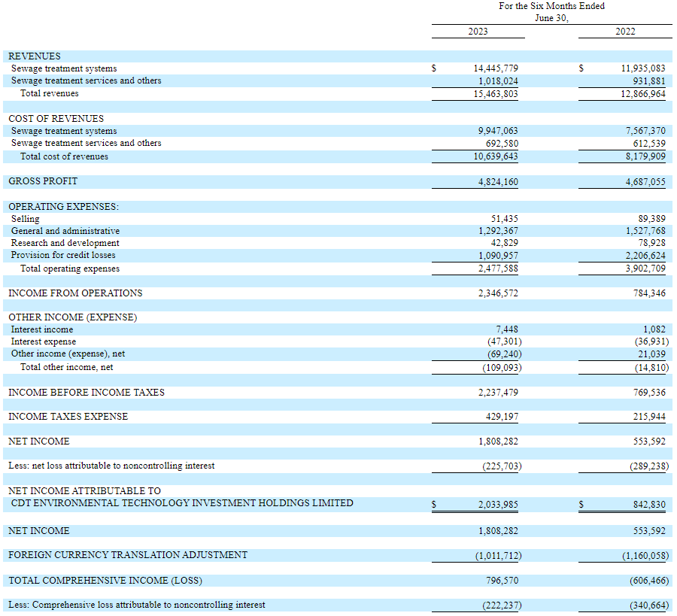Click the 2022 column header
The height and width of the screenshot is (616, 677).
click(624, 31)
